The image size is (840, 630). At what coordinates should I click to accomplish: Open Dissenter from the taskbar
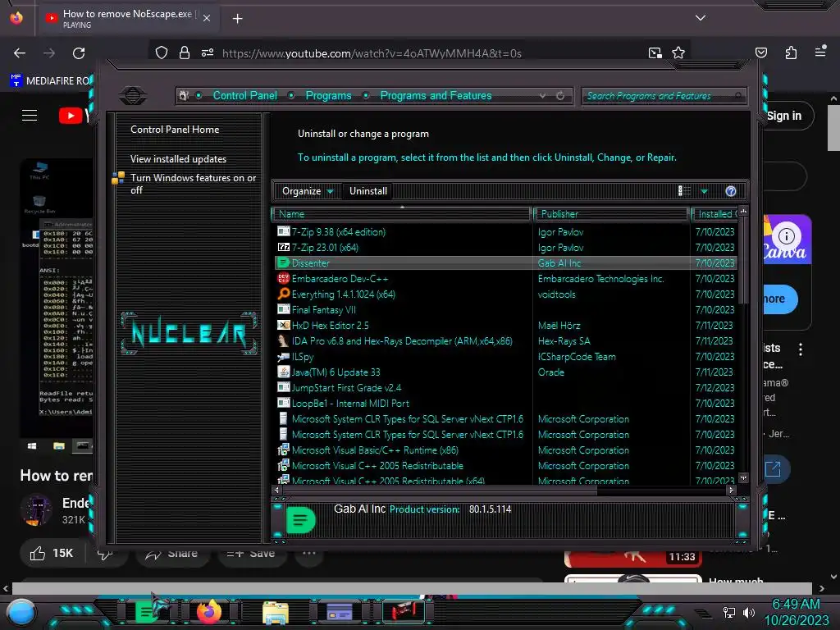[148, 611]
